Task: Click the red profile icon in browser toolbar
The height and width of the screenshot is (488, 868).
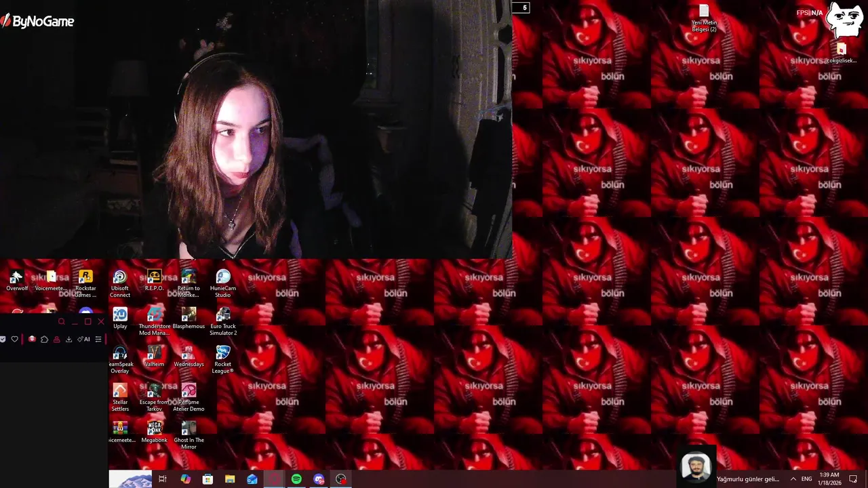Action: click(x=56, y=339)
